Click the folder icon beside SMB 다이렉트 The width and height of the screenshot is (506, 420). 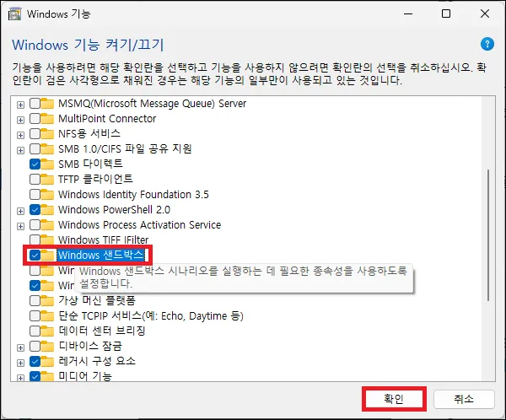click(47, 164)
